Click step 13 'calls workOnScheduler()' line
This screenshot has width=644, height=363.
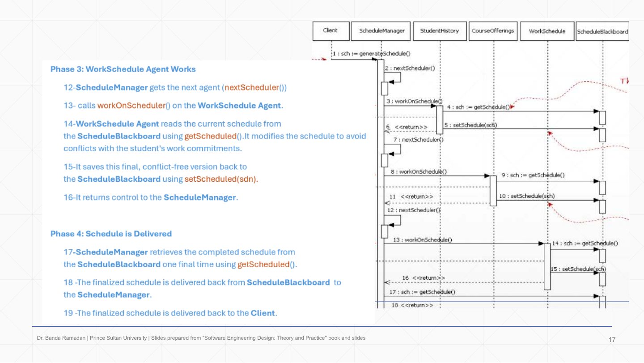[x=174, y=106]
